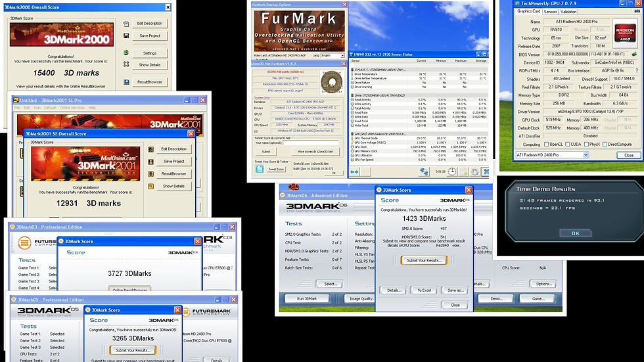The height and width of the screenshot is (362, 644).
Task: Click Save Project button in 3DMark2000
Action: [150, 35]
